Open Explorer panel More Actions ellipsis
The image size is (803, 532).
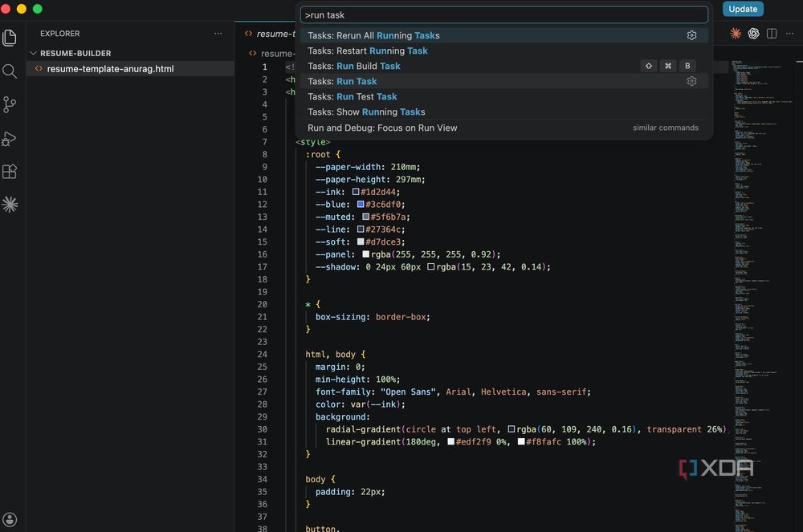tap(218, 33)
